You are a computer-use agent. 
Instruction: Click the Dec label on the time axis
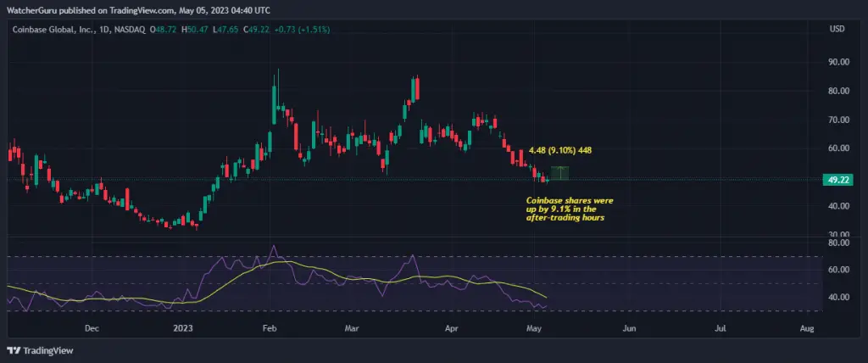(92, 327)
